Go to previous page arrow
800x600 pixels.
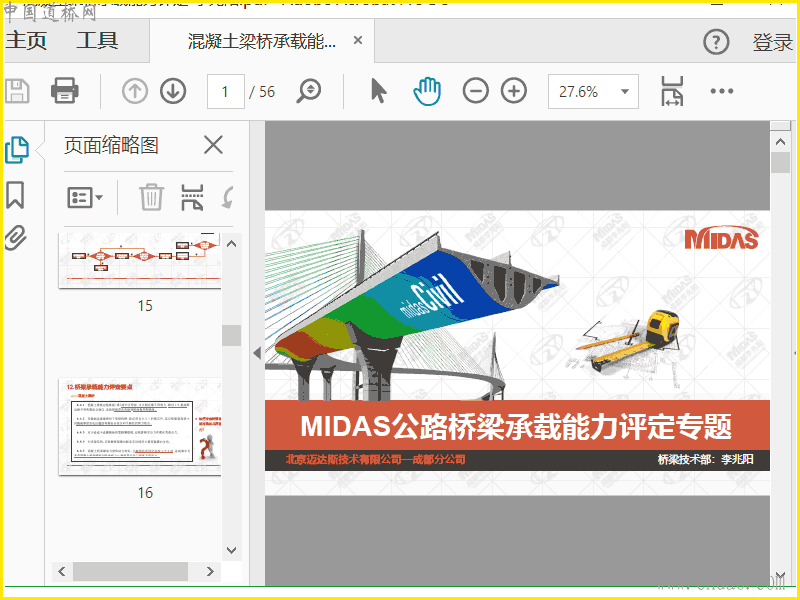click(135, 91)
